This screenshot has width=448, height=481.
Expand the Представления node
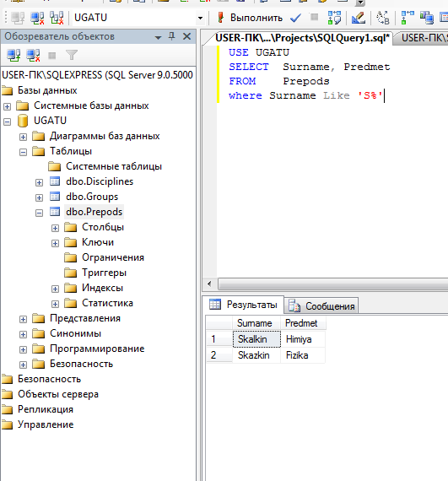pos(24,319)
